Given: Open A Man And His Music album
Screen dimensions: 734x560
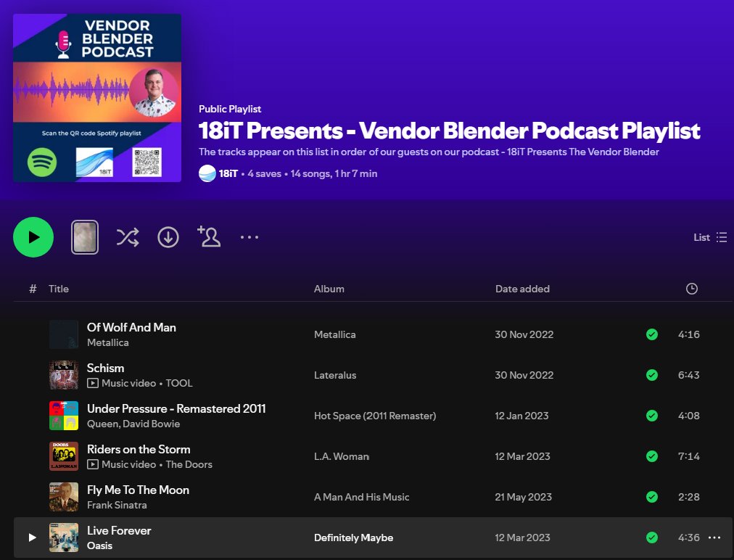Looking at the screenshot, I should click(361, 497).
